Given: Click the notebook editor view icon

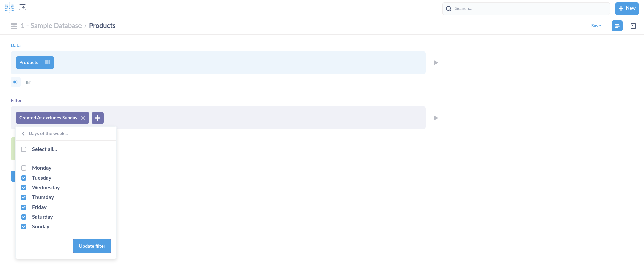Looking at the screenshot, I should pyautogui.click(x=617, y=26).
